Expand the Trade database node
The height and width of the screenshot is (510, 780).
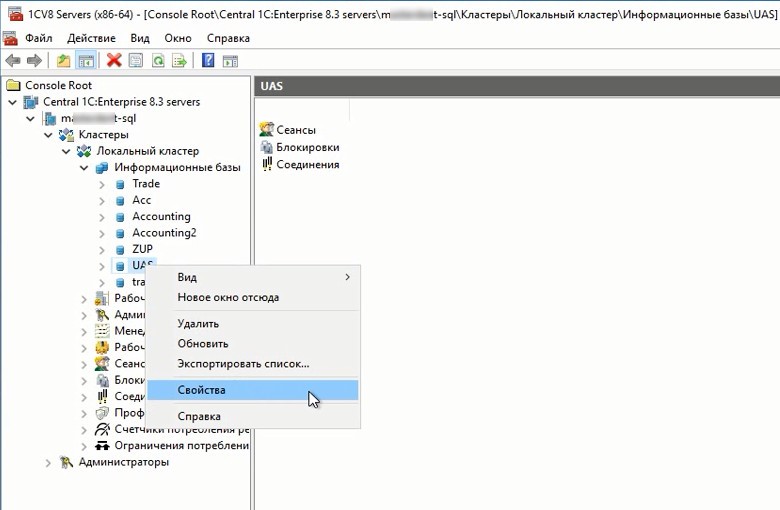tap(102, 185)
